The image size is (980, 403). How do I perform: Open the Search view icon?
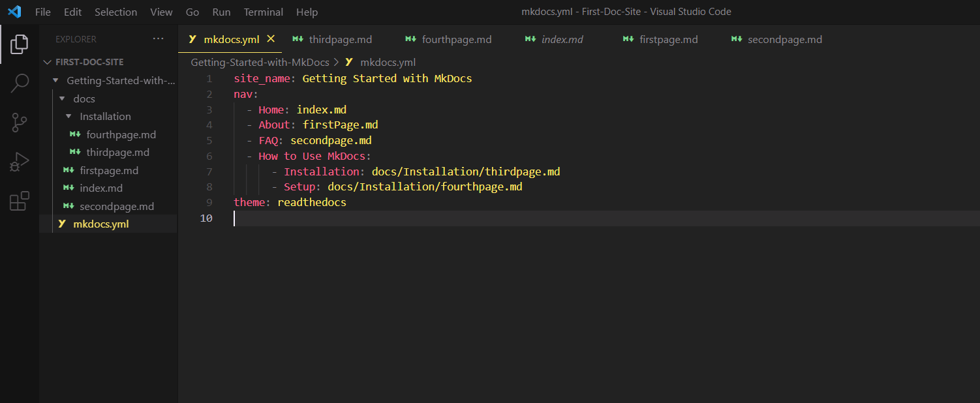click(20, 83)
